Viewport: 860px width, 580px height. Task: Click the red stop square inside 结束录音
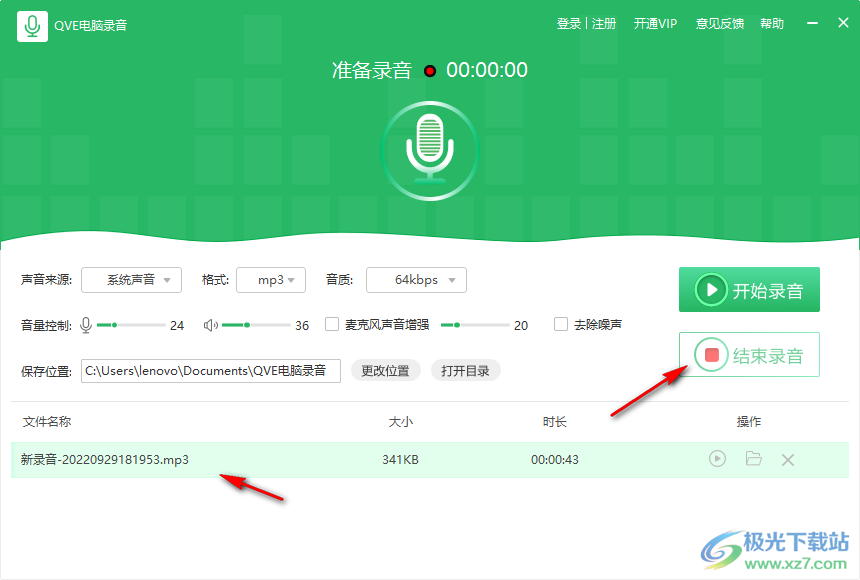coord(713,354)
